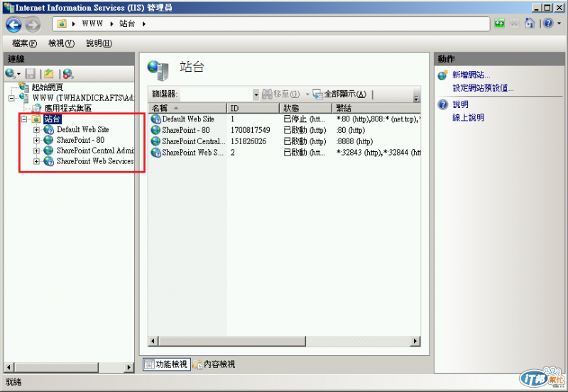Screen dimensions: 568x392
Task: Expand SharePoint Web Services tree node
Action: pyautogui.click(x=36, y=161)
